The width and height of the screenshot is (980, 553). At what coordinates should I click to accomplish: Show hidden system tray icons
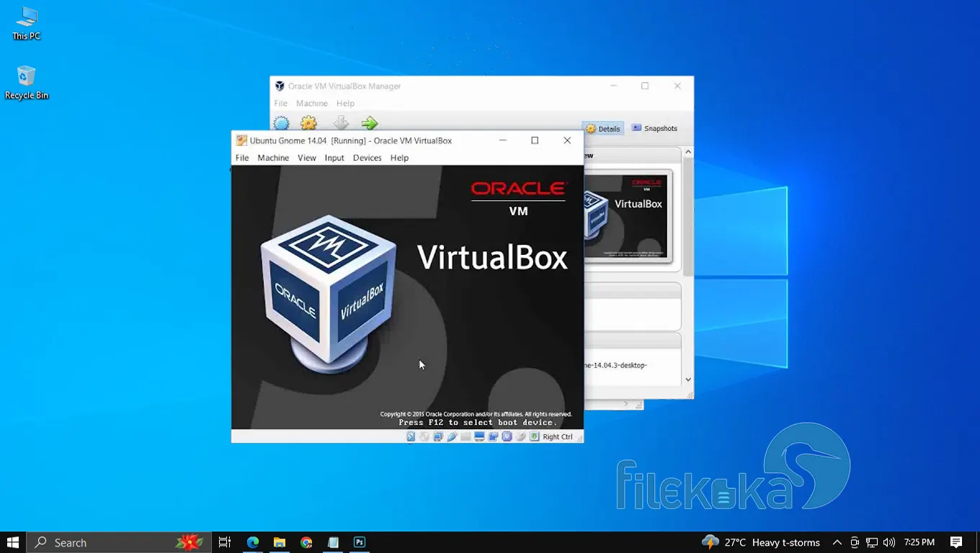(x=837, y=542)
